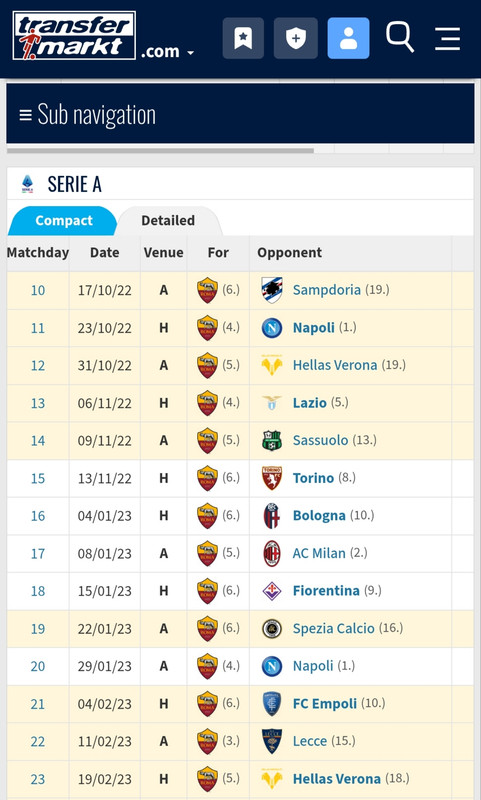Open the Spezia Calcio team link
The height and width of the screenshot is (800, 481).
click(334, 629)
